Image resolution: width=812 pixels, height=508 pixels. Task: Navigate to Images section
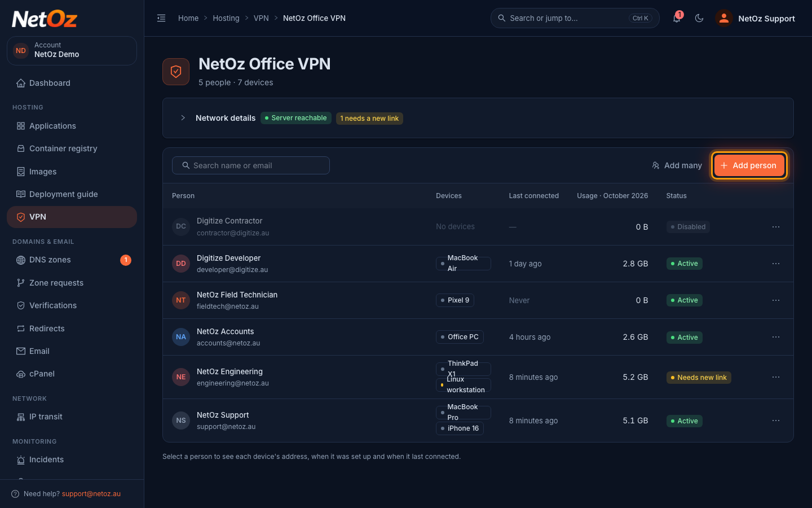point(72,172)
